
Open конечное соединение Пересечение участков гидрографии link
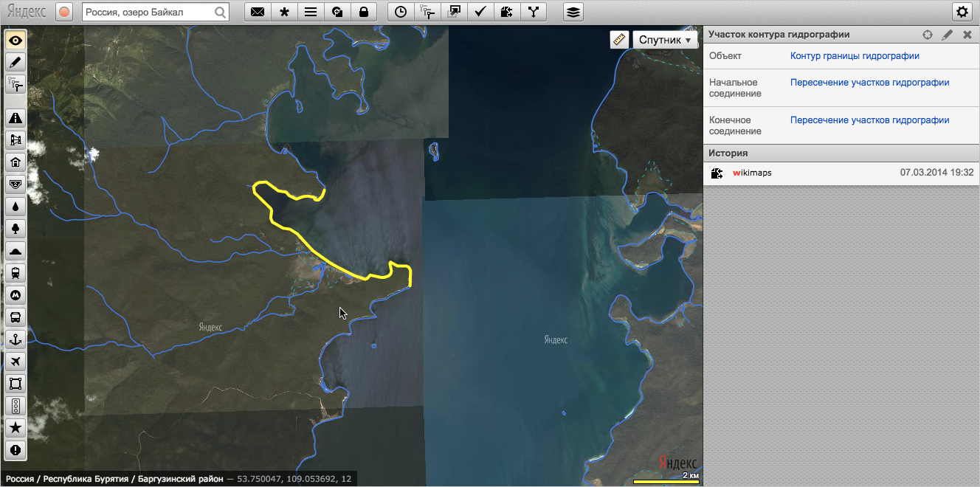coord(869,120)
